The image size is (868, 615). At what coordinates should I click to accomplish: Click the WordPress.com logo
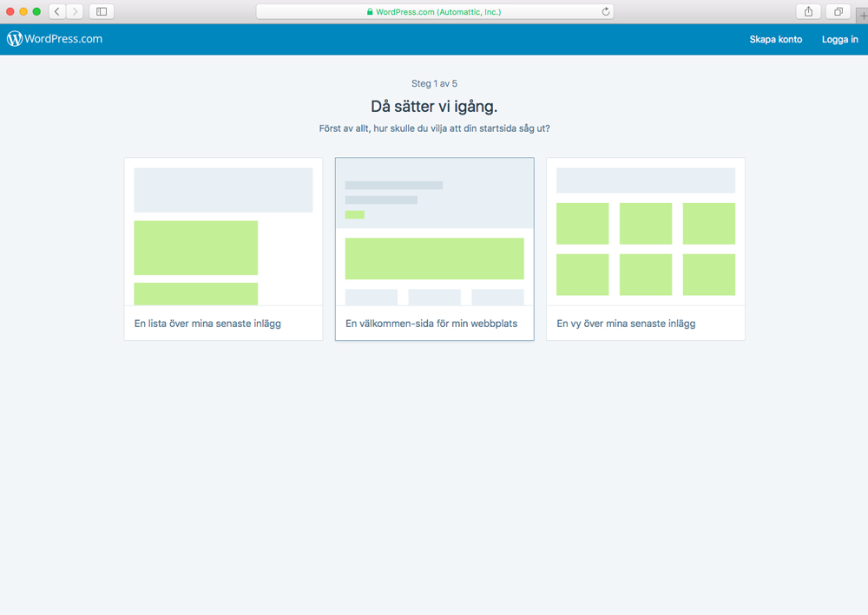coord(55,39)
